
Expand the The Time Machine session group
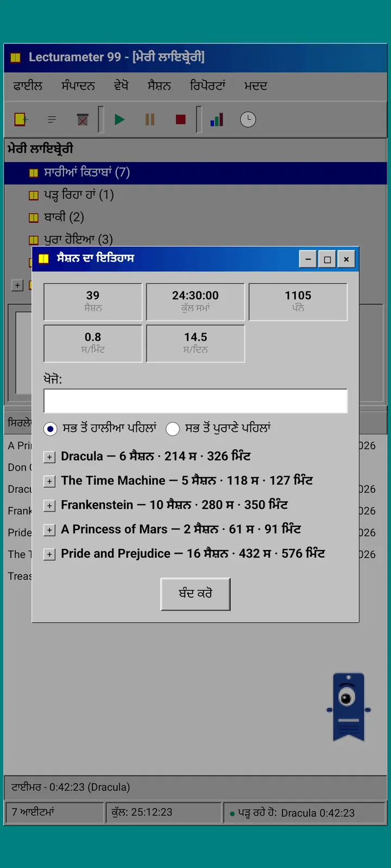pyautogui.click(x=49, y=481)
